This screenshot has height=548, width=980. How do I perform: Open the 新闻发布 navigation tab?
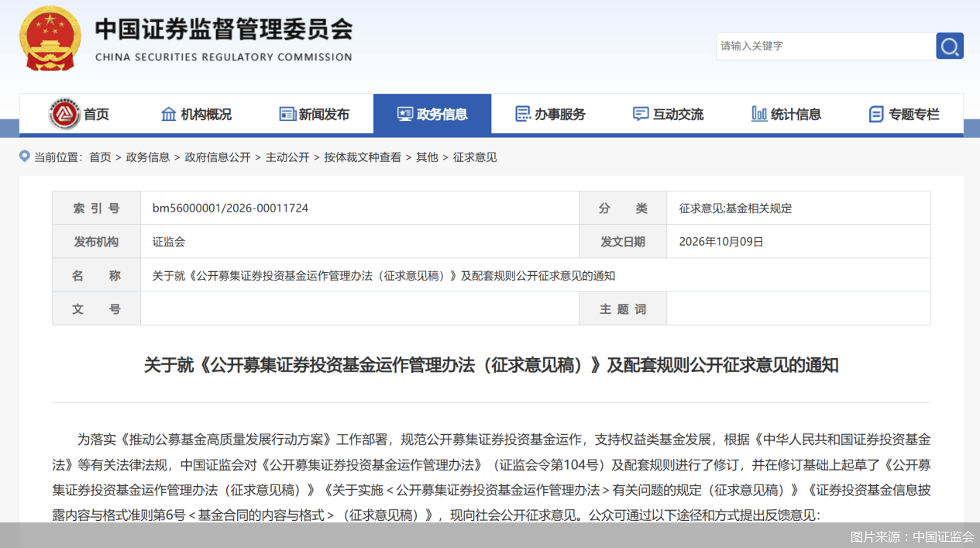click(314, 115)
